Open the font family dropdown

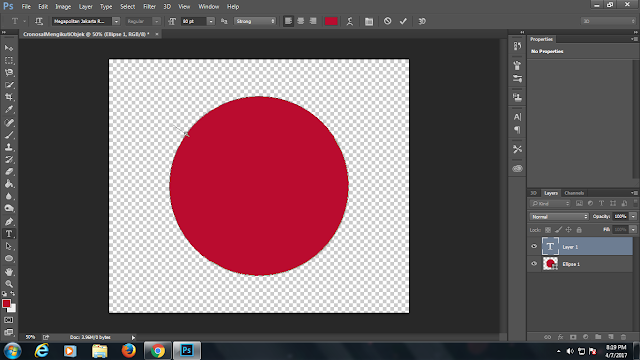[x=116, y=21]
